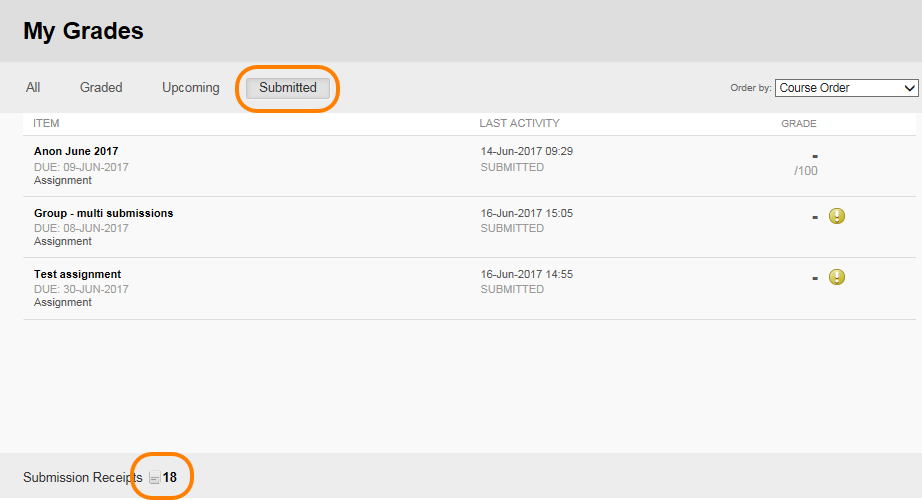Click the Order by dropdown arrow
The height and width of the screenshot is (500, 922).
click(x=909, y=88)
